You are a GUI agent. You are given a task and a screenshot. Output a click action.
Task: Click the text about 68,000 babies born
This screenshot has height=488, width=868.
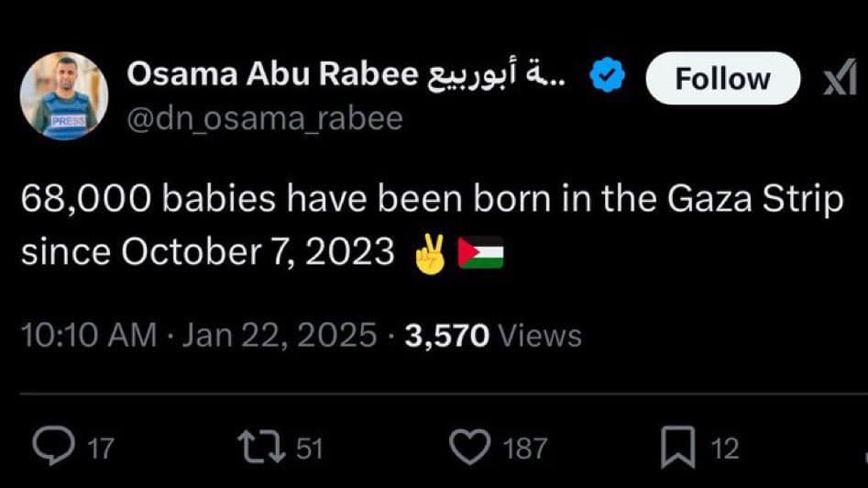coord(432,226)
